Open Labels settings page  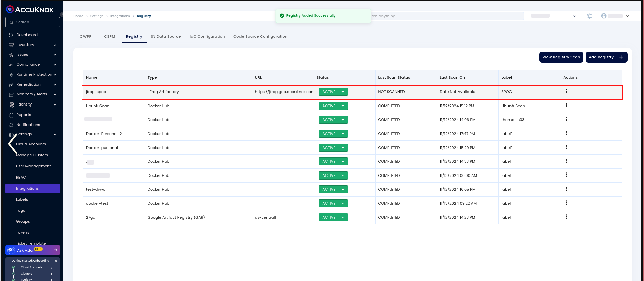click(x=22, y=200)
